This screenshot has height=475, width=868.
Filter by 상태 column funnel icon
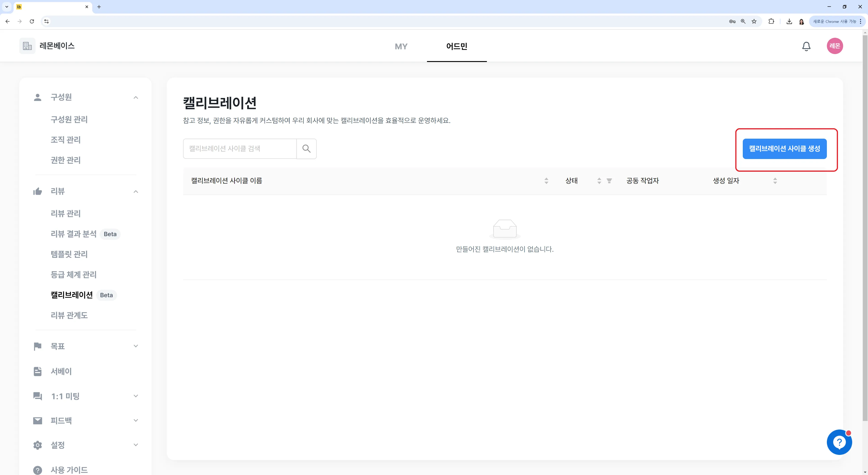click(609, 181)
